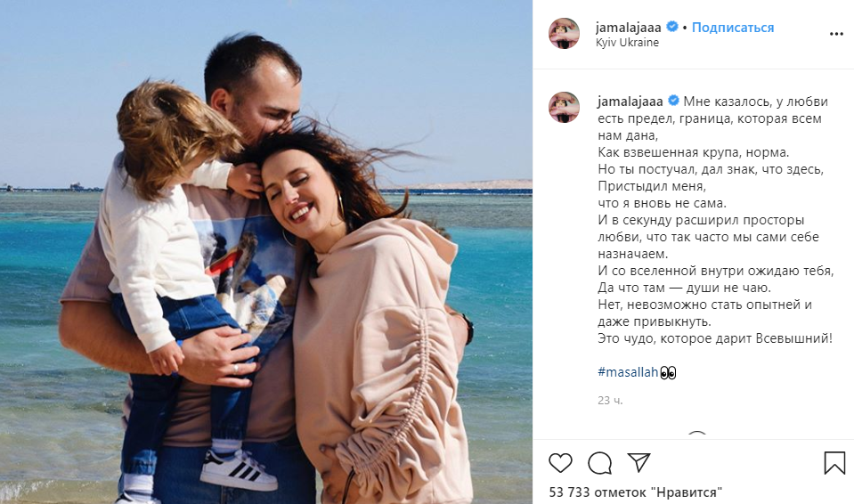Viewport: 854px width, 504px height.
Task: Open the #masallah hashtag
Action: pyautogui.click(x=628, y=372)
